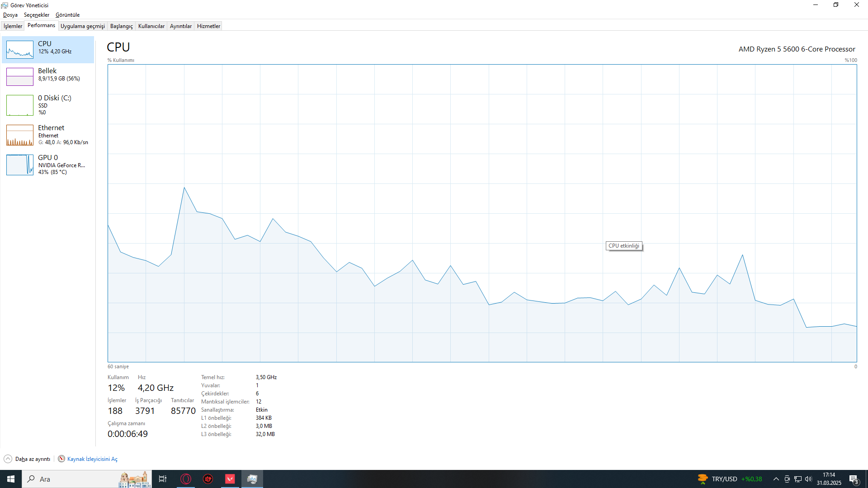This screenshot has width=868, height=488.
Task: Switch to İşlemler tab
Action: click(13, 26)
